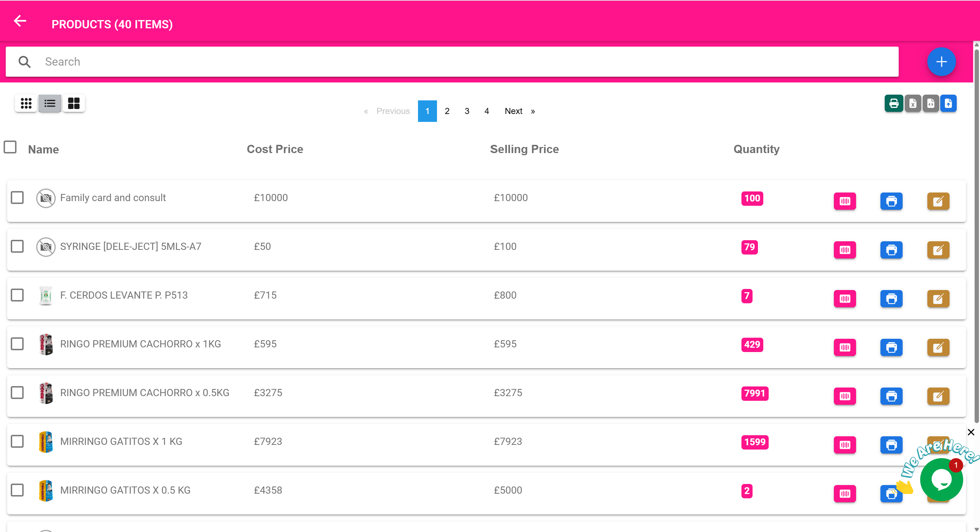Focus the Search products field

[452, 62]
